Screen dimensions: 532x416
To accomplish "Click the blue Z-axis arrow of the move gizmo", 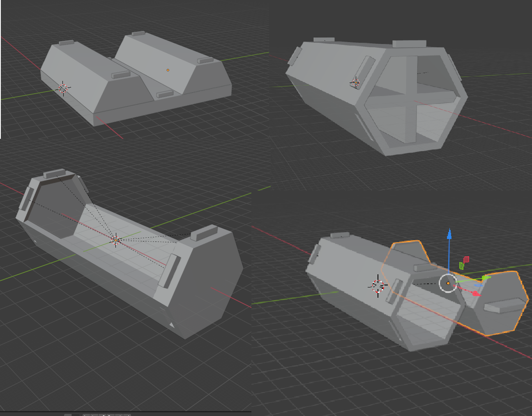I will pyautogui.click(x=449, y=235).
